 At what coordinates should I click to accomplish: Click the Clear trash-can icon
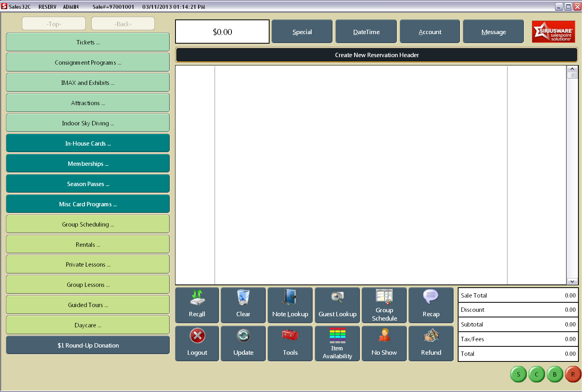(x=243, y=305)
